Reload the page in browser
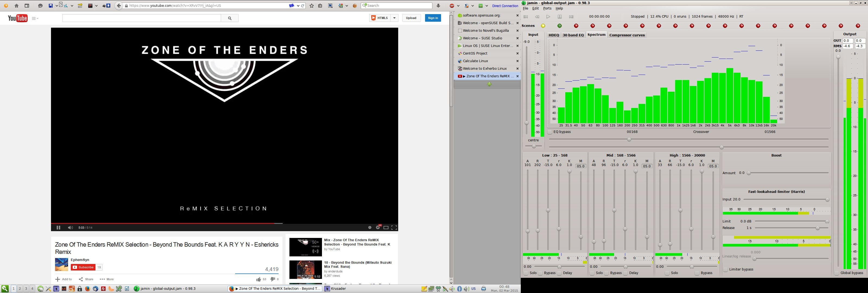This screenshot has width=868, height=293. tap(303, 6)
